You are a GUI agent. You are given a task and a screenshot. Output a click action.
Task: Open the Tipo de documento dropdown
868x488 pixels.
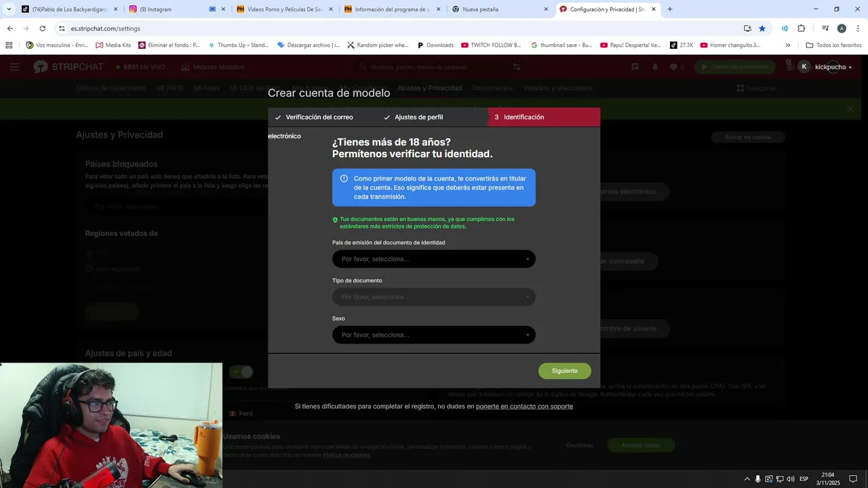click(434, 297)
